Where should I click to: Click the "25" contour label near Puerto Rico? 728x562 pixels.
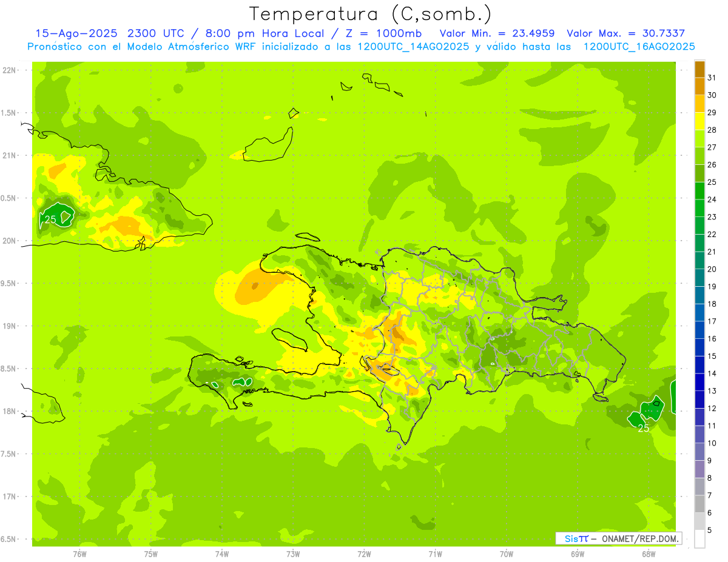tap(644, 428)
